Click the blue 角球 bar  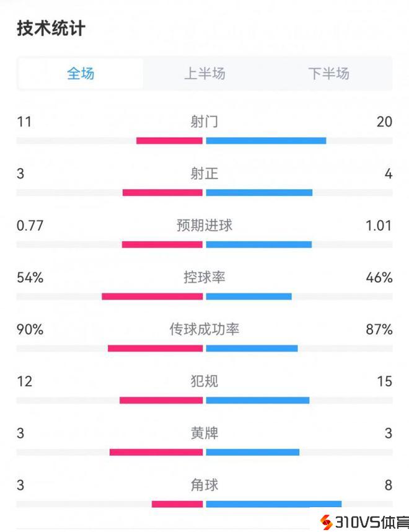[273, 503]
